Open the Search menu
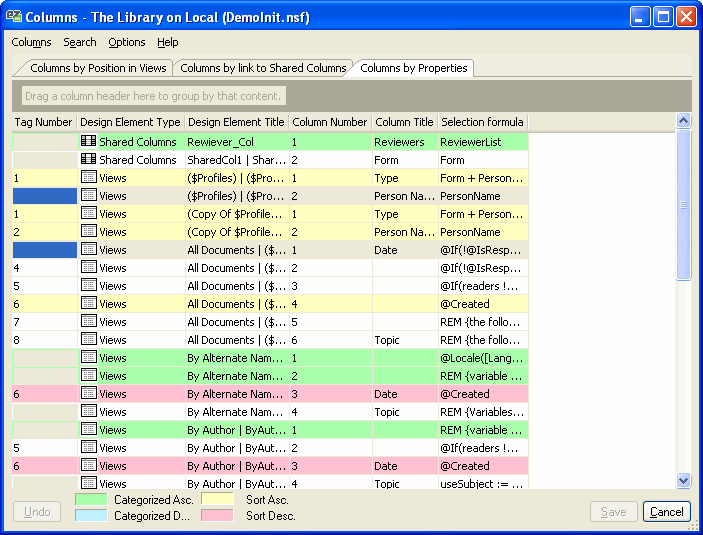 point(80,42)
